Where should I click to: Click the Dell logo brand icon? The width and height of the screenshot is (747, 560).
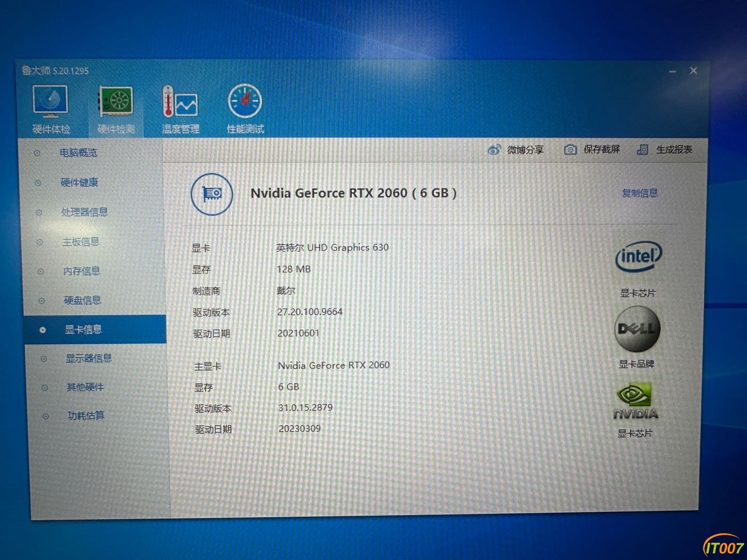(x=637, y=329)
